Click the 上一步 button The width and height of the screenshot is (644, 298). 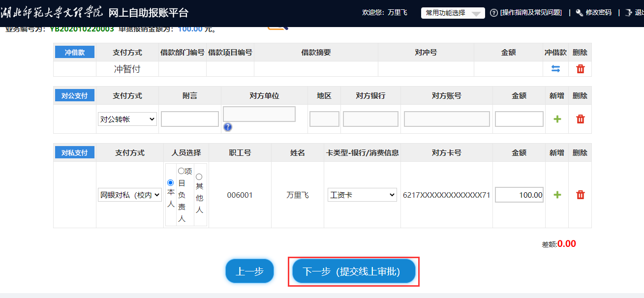(249, 271)
